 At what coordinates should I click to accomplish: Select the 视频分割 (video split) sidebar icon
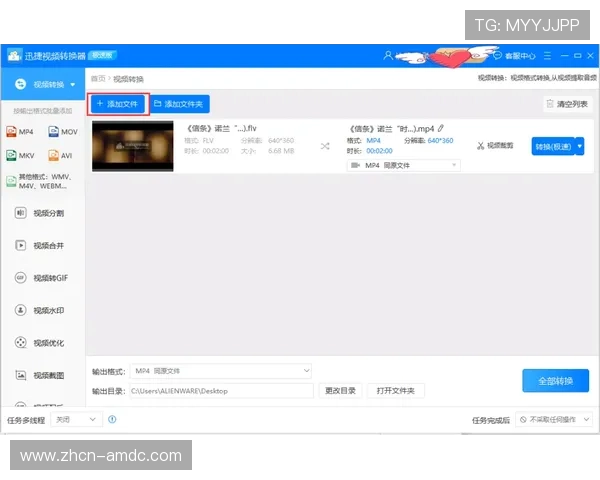[x=20, y=213]
